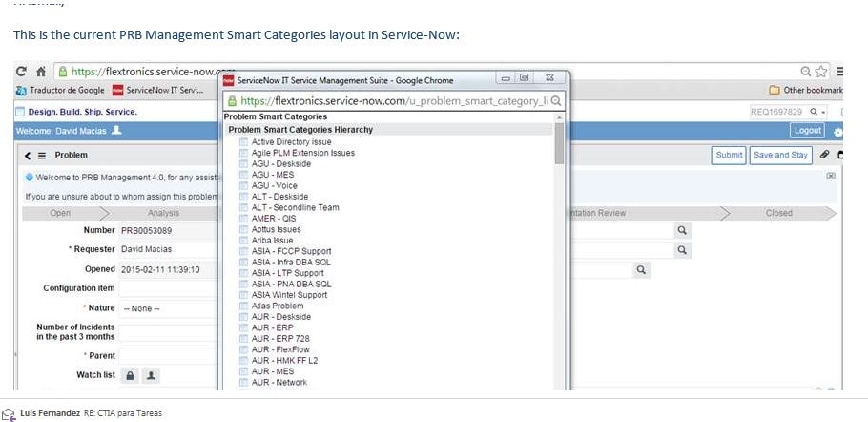
Task: Click the popup scrollbar up arrow
Action: point(559,117)
